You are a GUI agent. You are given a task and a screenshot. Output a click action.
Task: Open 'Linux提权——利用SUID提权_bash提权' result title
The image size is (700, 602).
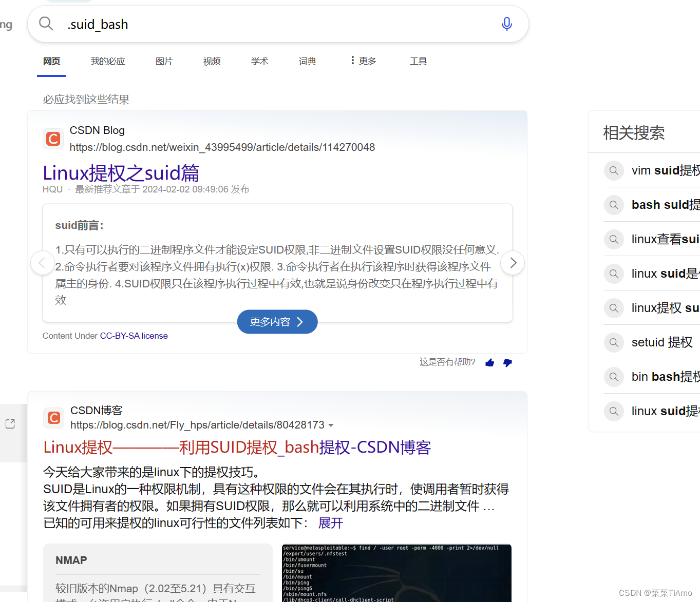(237, 447)
